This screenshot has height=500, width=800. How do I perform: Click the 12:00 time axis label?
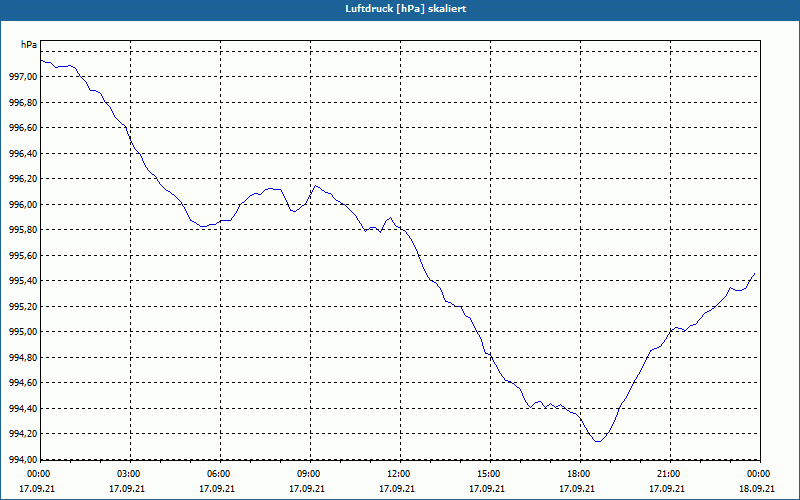(397, 474)
